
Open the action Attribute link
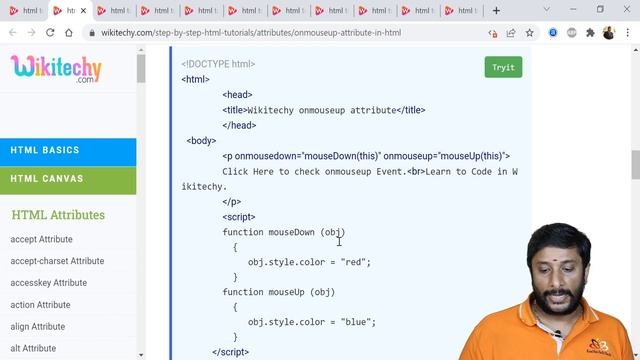40,305
